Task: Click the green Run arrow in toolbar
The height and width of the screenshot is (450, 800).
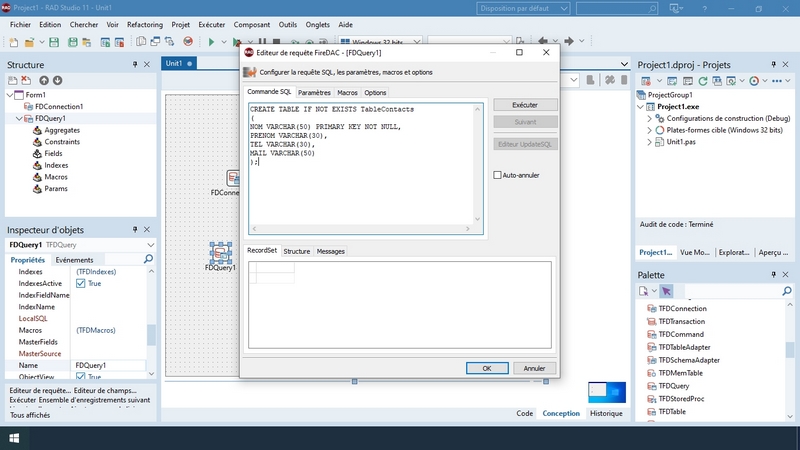Action: (x=211, y=42)
